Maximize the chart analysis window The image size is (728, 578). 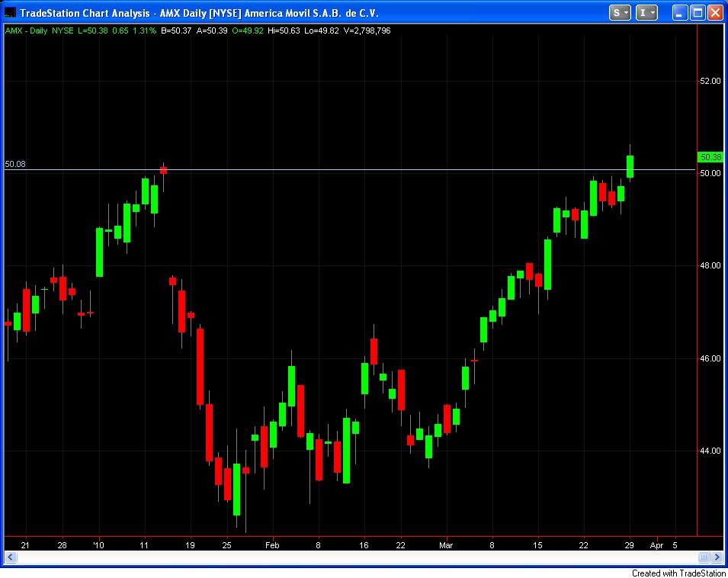tap(698, 12)
